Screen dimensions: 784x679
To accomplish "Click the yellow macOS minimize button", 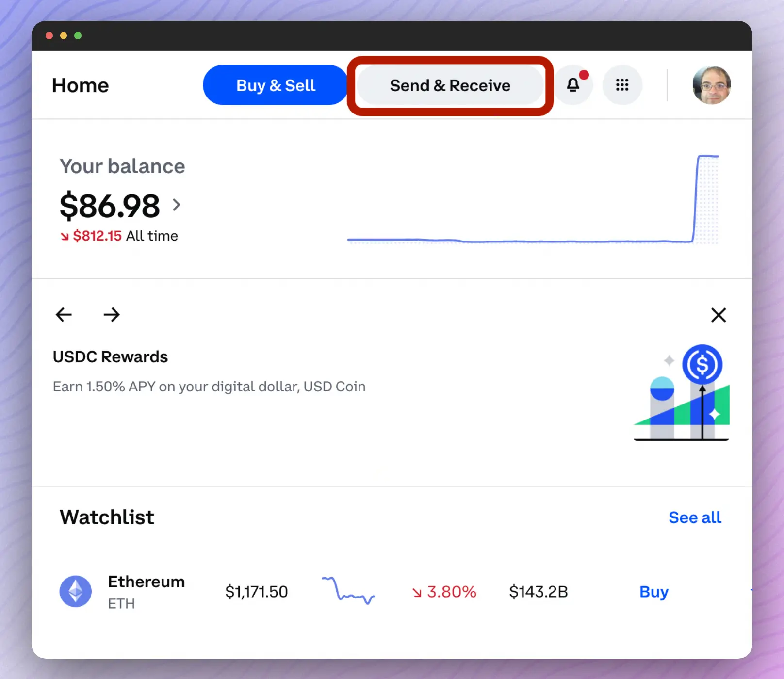I will [64, 36].
